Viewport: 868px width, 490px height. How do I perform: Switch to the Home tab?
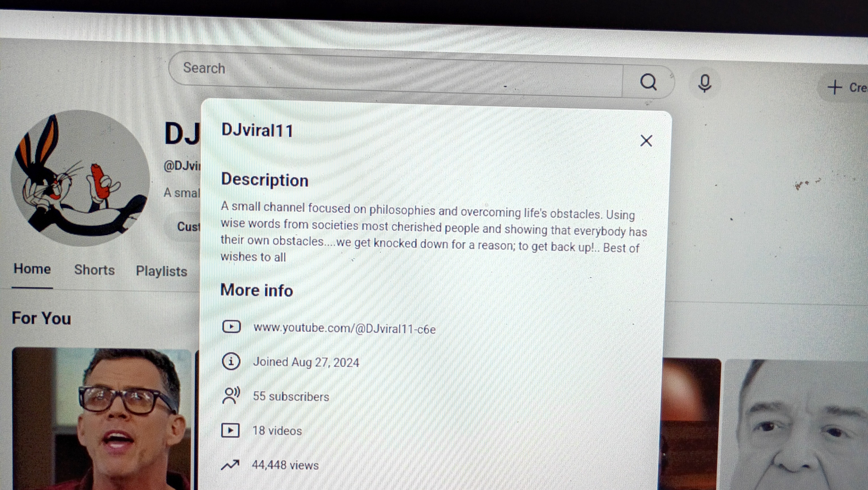click(32, 269)
